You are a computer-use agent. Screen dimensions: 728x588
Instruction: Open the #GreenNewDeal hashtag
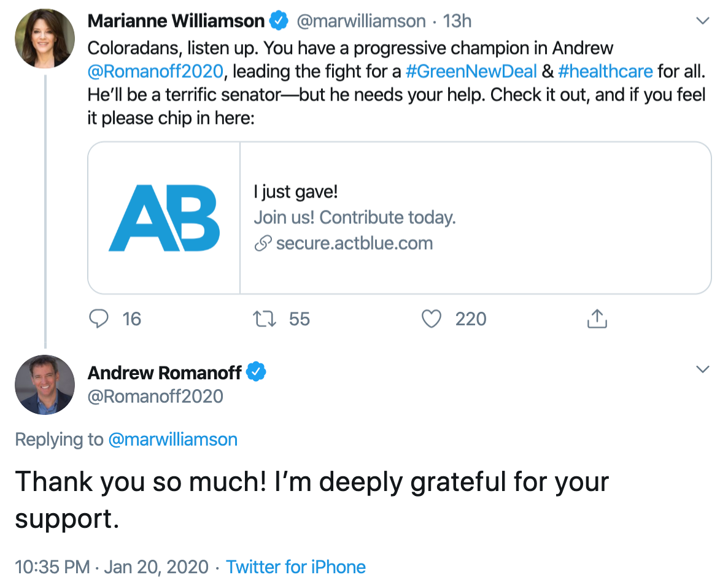pyautogui.click(x=471, y=71)
